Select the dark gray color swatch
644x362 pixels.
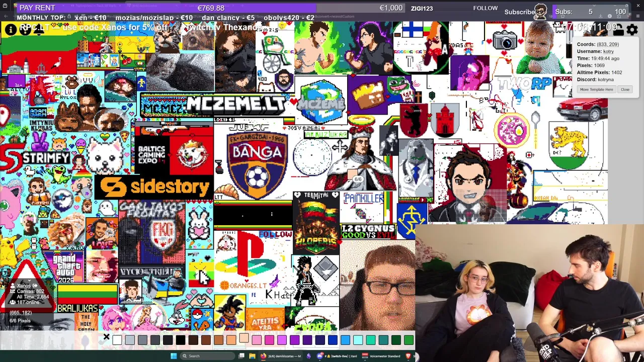tap(155, 340)
